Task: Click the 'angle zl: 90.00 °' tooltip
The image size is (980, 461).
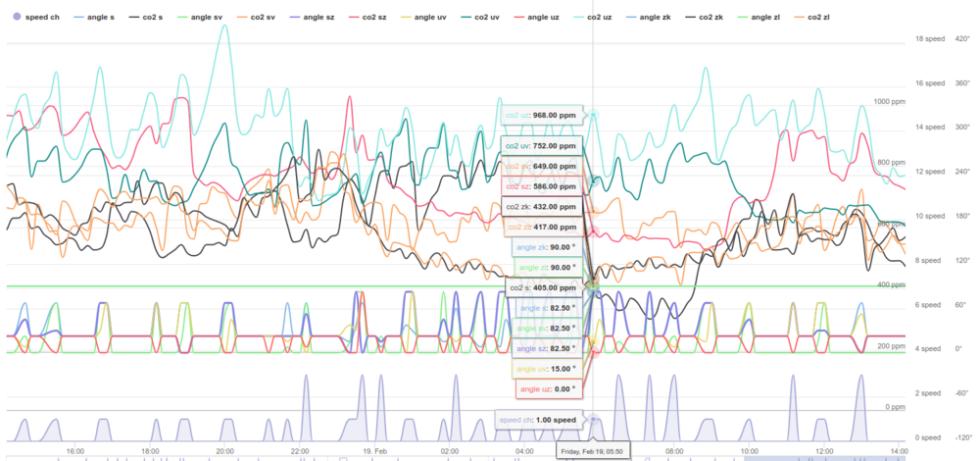Action: pyautogui.click(x=548, y=268)
